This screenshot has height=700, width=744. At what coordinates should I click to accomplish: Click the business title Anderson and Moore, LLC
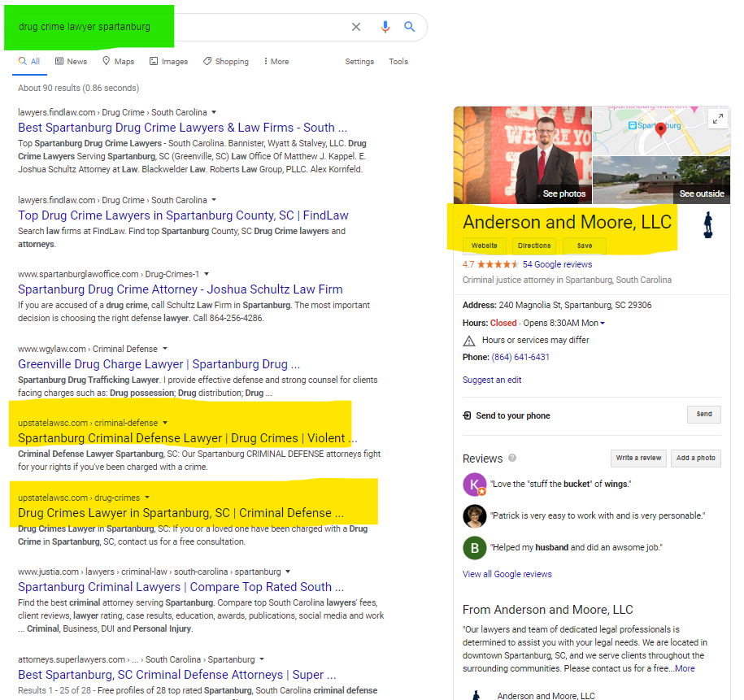click(567, 222)
